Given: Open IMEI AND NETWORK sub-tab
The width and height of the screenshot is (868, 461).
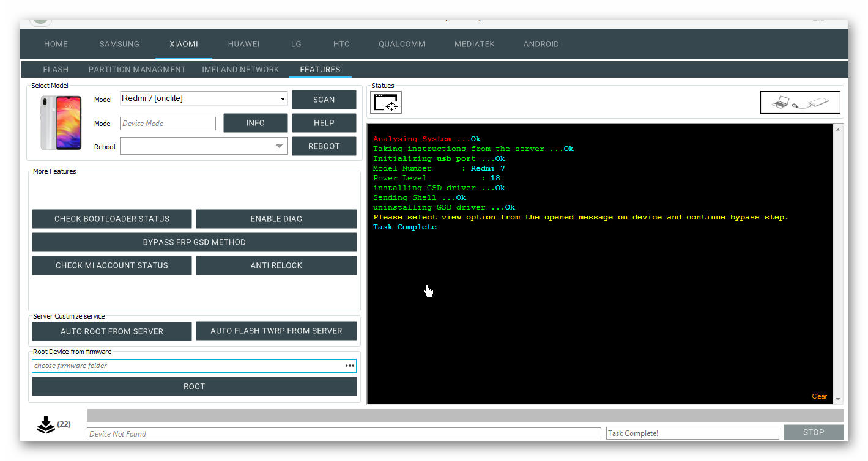Looking at the screenshot, I should click(240, 69).
